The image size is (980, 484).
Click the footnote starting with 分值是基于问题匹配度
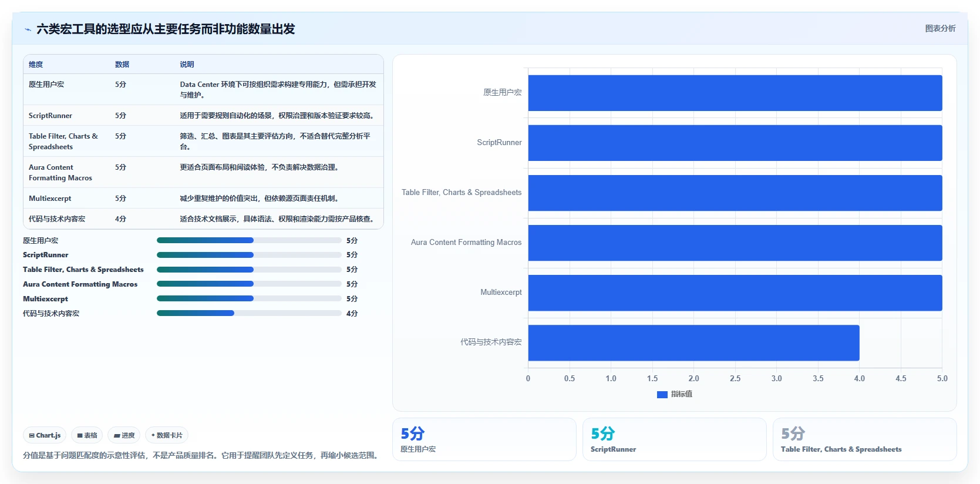202,455
